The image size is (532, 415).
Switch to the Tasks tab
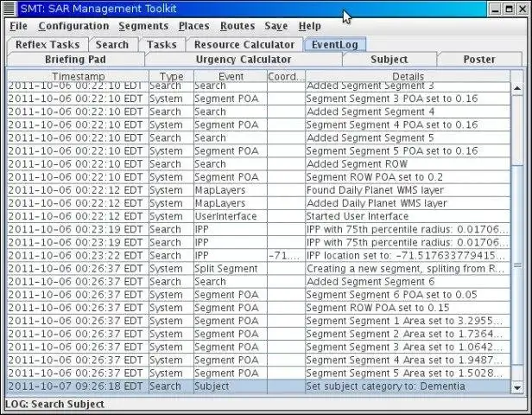point(161,44)
